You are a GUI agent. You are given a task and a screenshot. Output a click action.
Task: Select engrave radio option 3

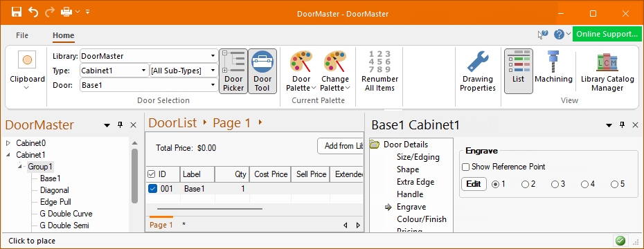(x=555, y=185)
